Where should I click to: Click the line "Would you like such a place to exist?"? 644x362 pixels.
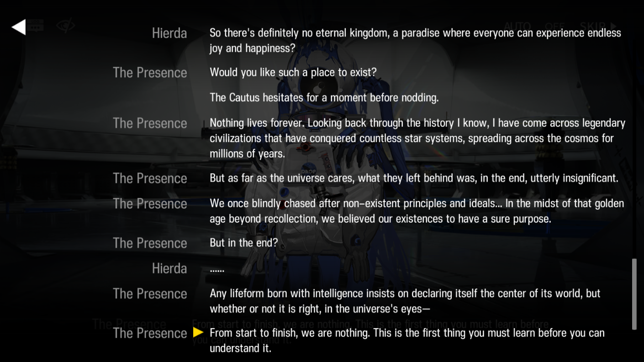pyautogui.click(x=293, y=72)
